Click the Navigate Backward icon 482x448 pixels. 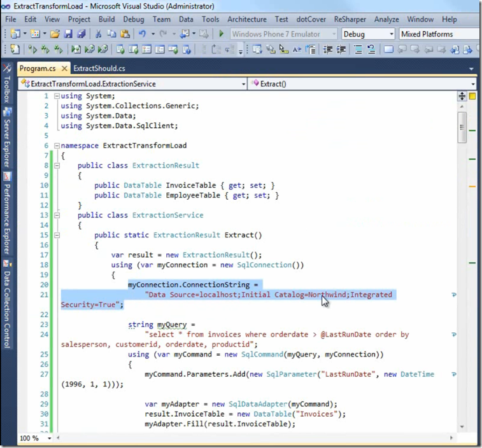coord(185,34)
